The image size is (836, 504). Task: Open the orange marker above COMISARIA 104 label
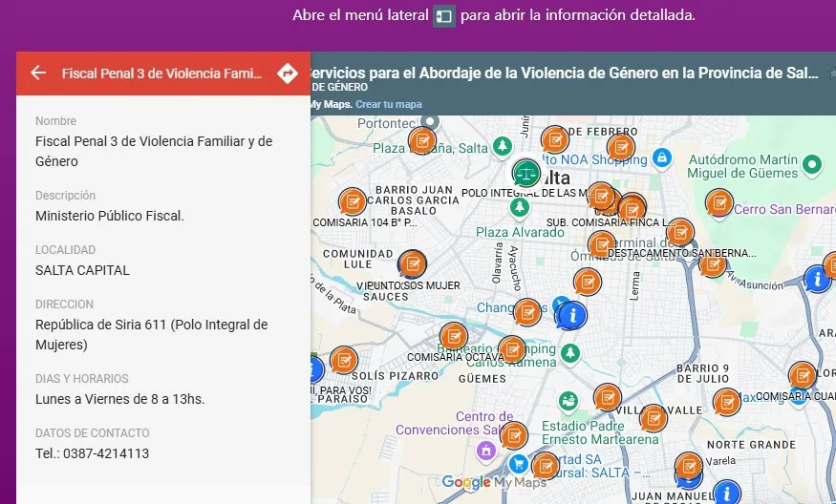click(353, 202)
